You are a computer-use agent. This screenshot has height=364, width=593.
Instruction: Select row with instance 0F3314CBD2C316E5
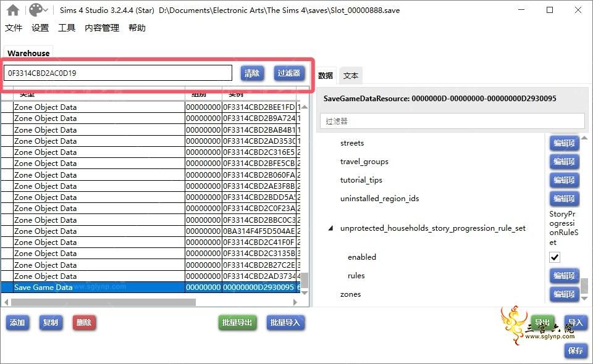151,152
